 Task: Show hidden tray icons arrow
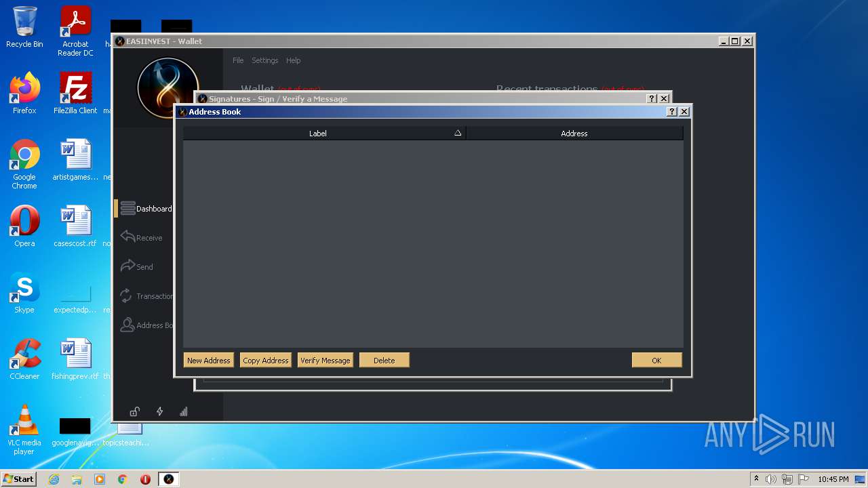(756, 479)
